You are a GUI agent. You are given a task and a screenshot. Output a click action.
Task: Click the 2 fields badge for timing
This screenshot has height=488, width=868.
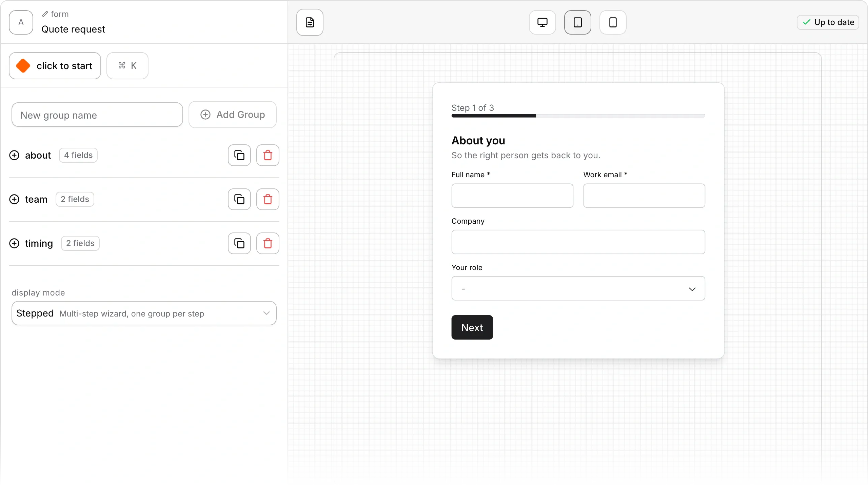coord(80,243)
